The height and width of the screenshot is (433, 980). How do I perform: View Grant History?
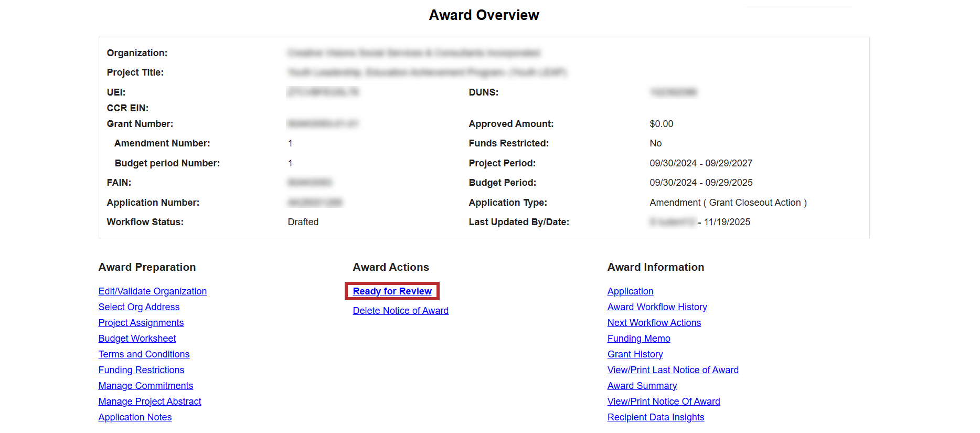click(635, 354)
